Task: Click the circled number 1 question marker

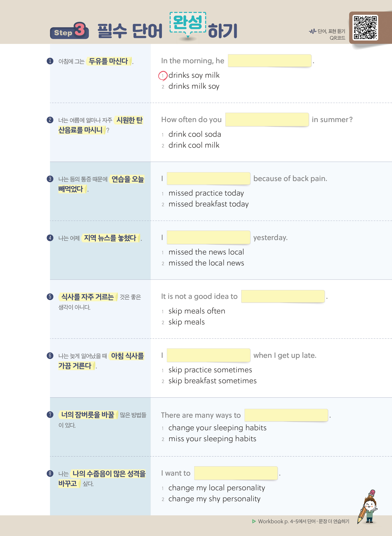Action: [x=50, y=61]
